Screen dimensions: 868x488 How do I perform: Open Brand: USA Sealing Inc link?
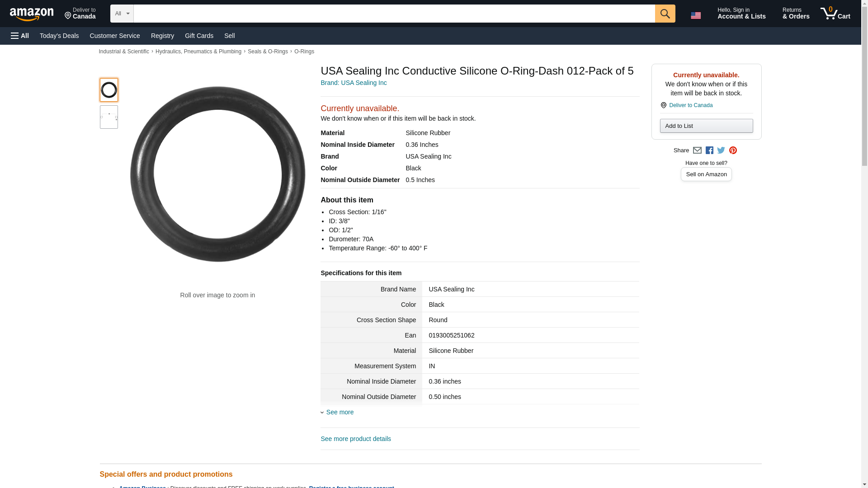tap(354, 83)
